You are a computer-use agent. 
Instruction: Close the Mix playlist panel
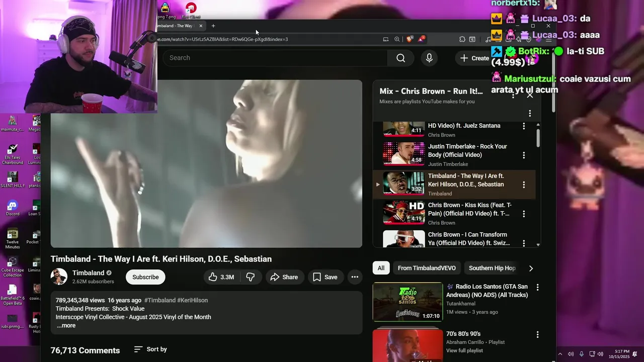(530, 95)
